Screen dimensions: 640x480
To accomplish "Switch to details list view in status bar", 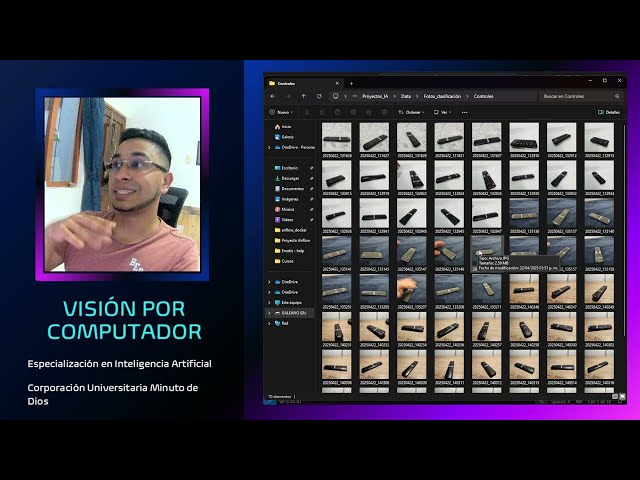I will pyautogui.click(x=615, y=396).
